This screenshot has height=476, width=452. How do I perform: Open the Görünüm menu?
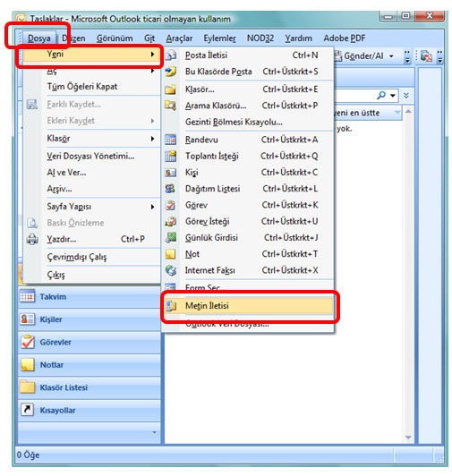click(x=115, y=38)
